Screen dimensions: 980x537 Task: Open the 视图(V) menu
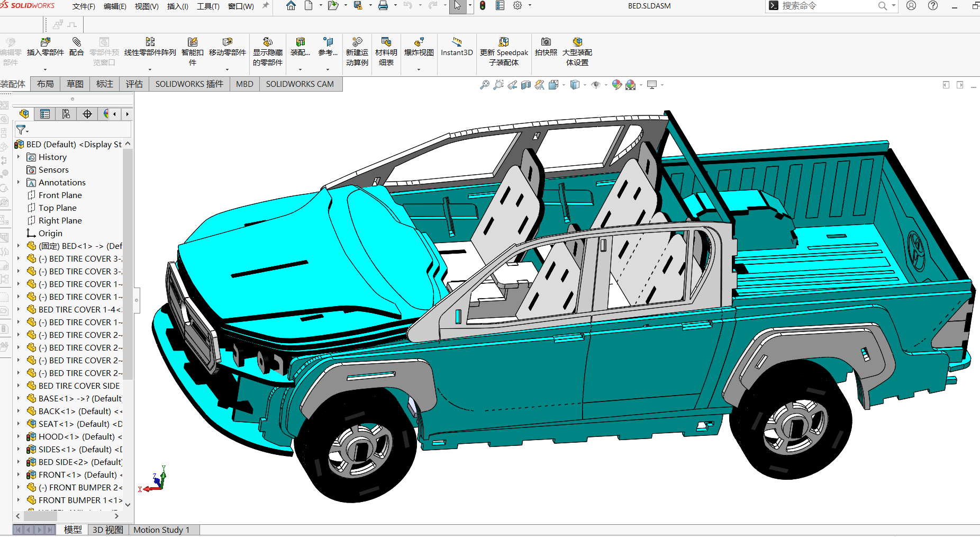147,6
